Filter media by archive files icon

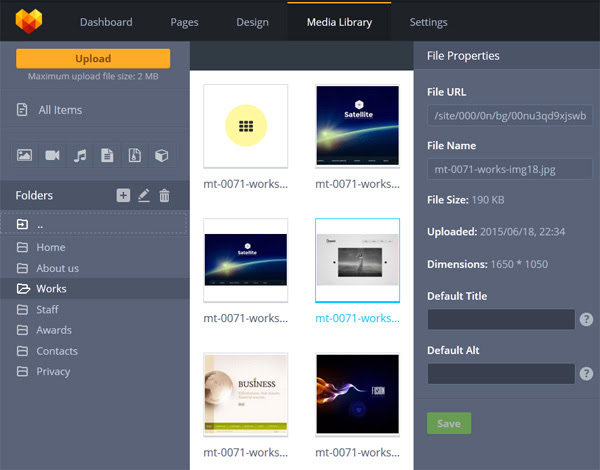[134, 155]
